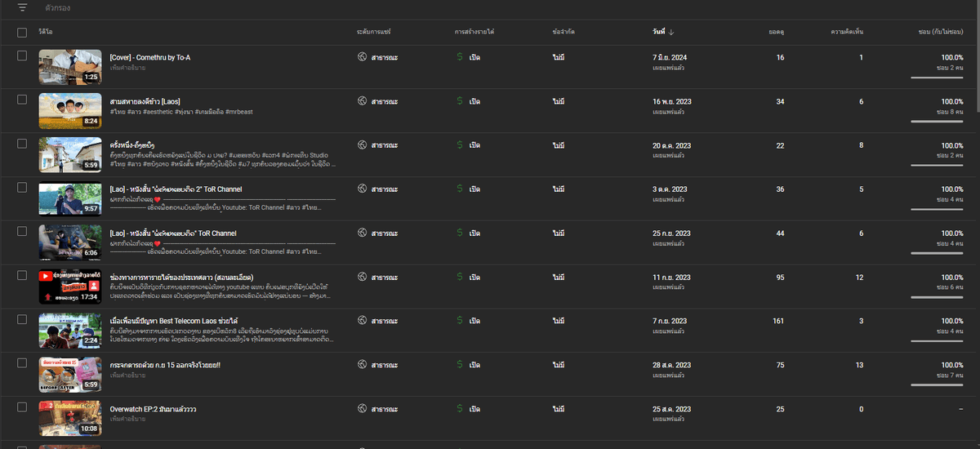Click the ยอดดู views column header

pos(777,32)
